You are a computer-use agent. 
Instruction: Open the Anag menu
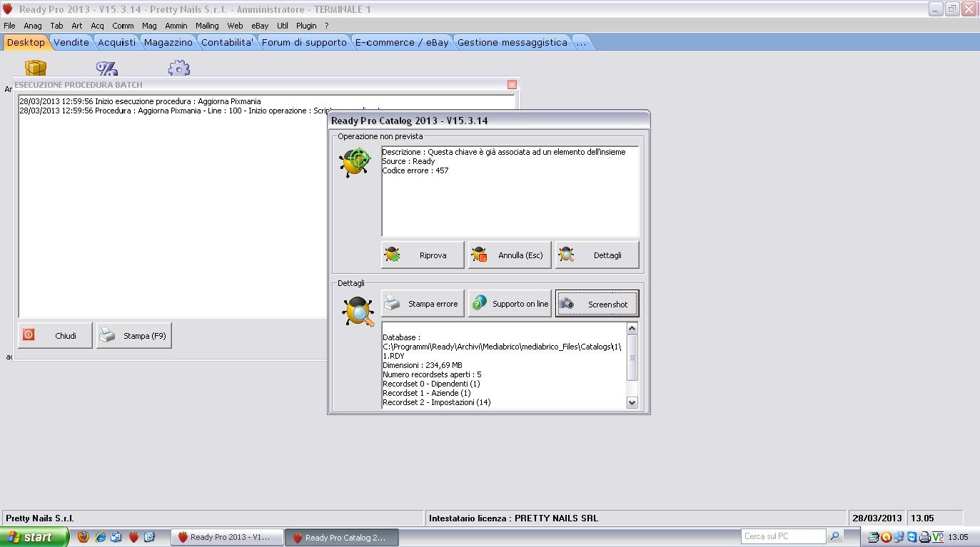click(33, 26)
